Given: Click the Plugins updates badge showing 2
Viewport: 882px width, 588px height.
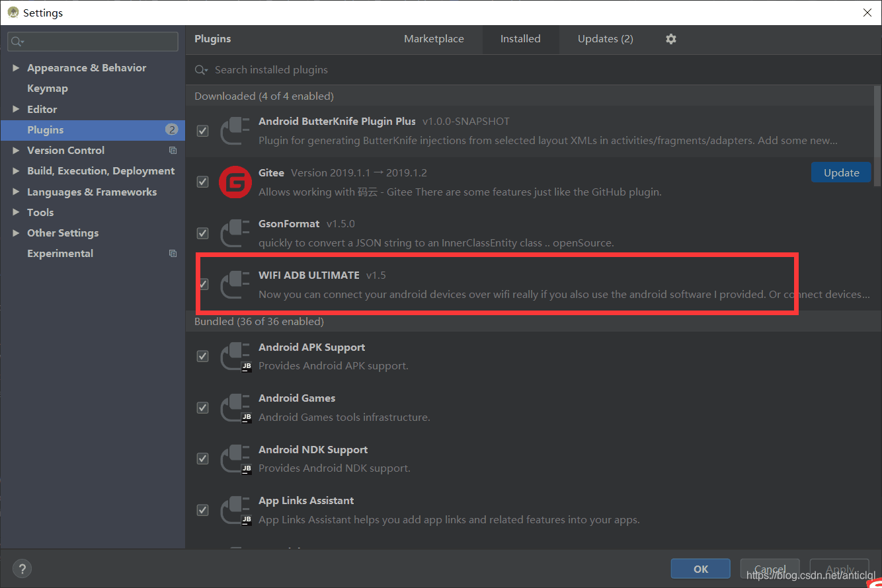Looking at the screenshot, I should [x=171, y=129].
